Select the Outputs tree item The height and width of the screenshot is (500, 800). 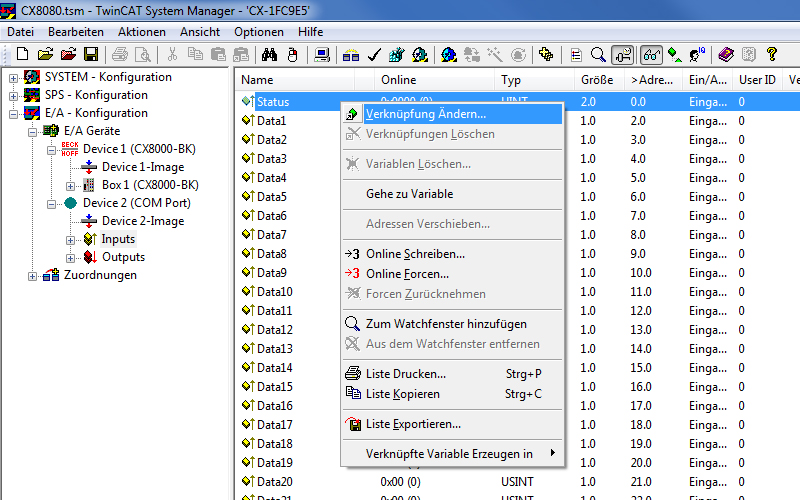coord(123,257)
